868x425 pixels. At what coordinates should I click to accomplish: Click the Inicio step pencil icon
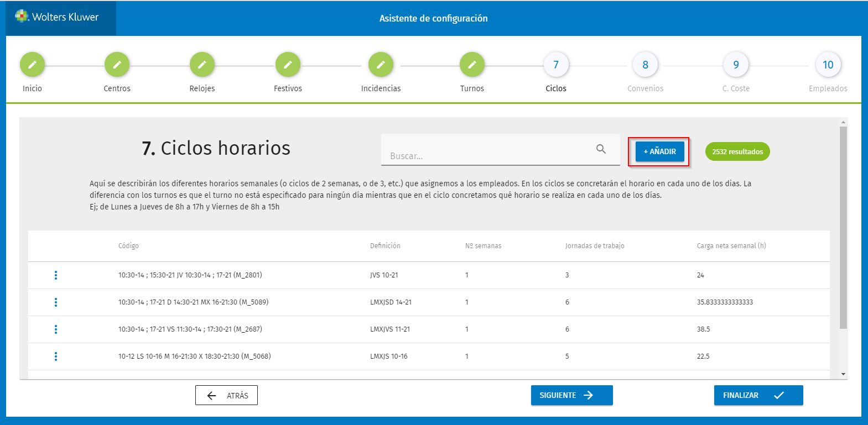coord(32,65)
